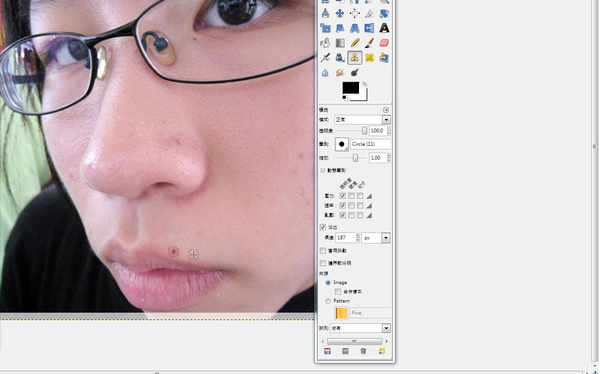Select the Text tool
The width and height of the screenshot is (600, 374).
[384, 28]
